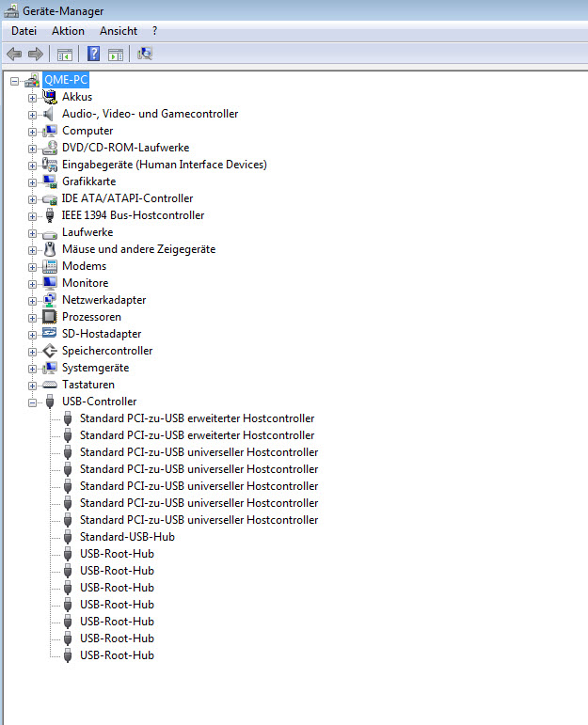Open the Aktion menu
Image resolution: width=588 pixels, height=725 pixels.
(68, 31)
